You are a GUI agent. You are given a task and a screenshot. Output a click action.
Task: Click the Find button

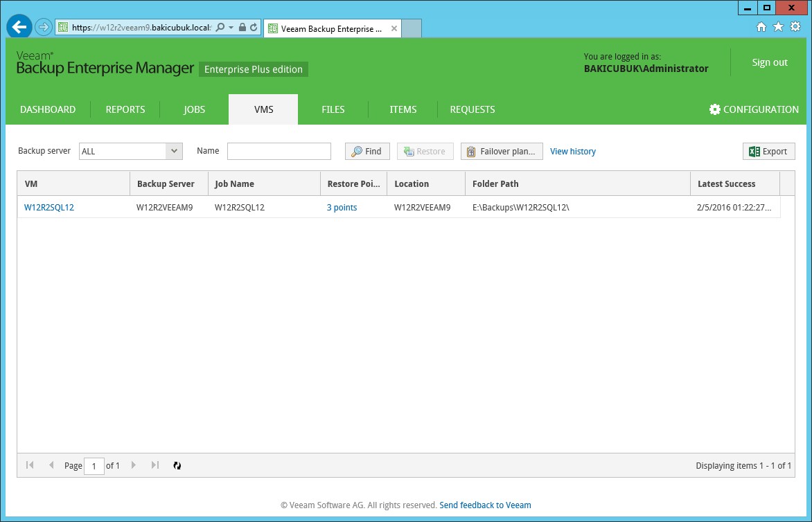tap(367, 151)
